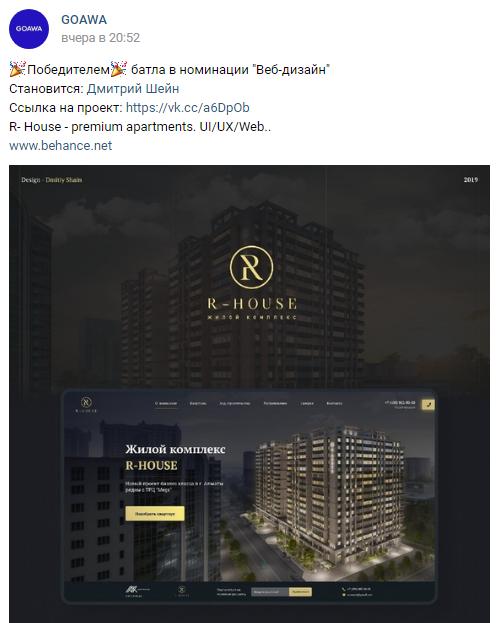The height and width of the screenshot is (623, 502).
Task: Click the yellow call icon button in mockup header
Action: point(428,404)
